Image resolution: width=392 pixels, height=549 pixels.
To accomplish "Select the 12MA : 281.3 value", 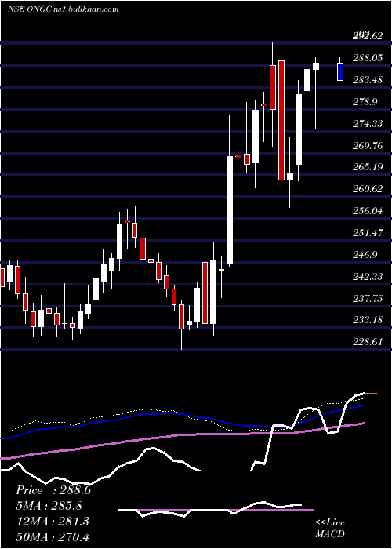I will 53,522.
